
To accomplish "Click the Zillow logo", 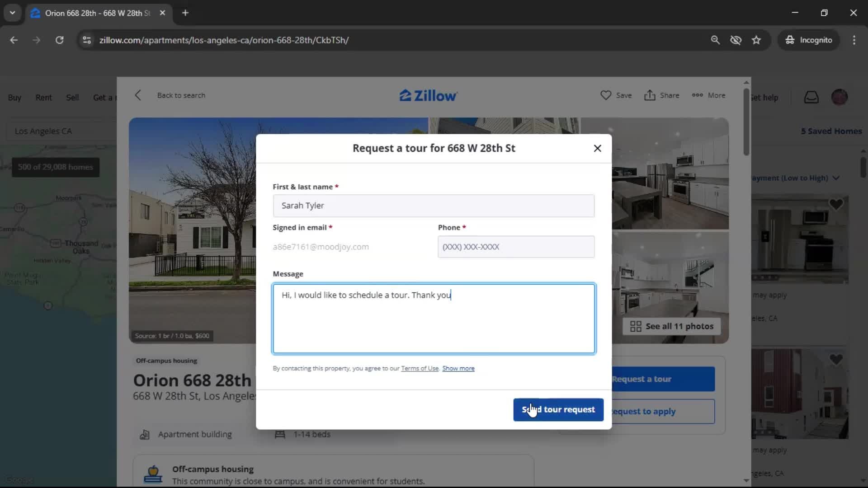I will coord(428,95).
